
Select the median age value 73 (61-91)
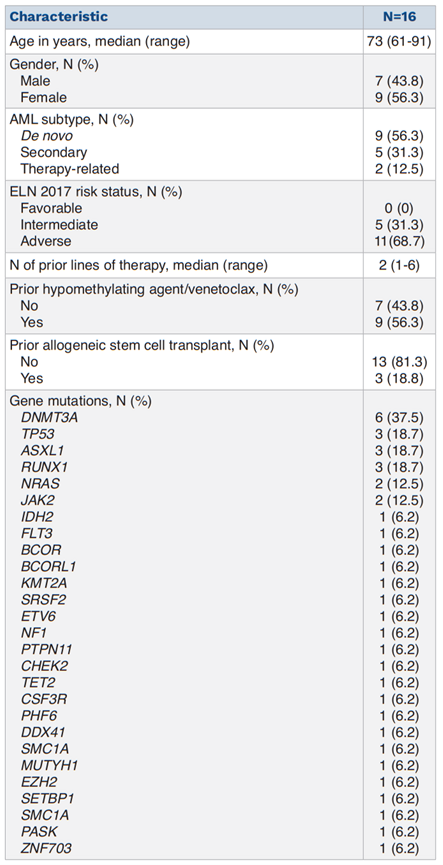click(401, 42)
